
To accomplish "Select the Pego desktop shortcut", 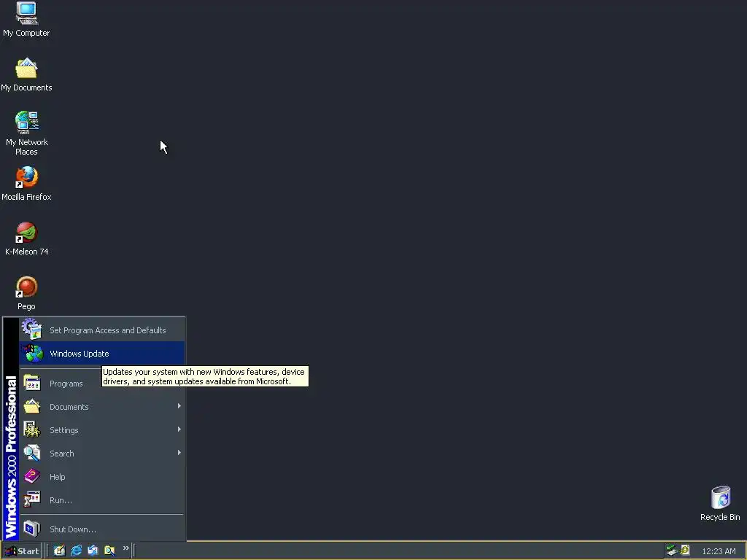I will 26,293.
